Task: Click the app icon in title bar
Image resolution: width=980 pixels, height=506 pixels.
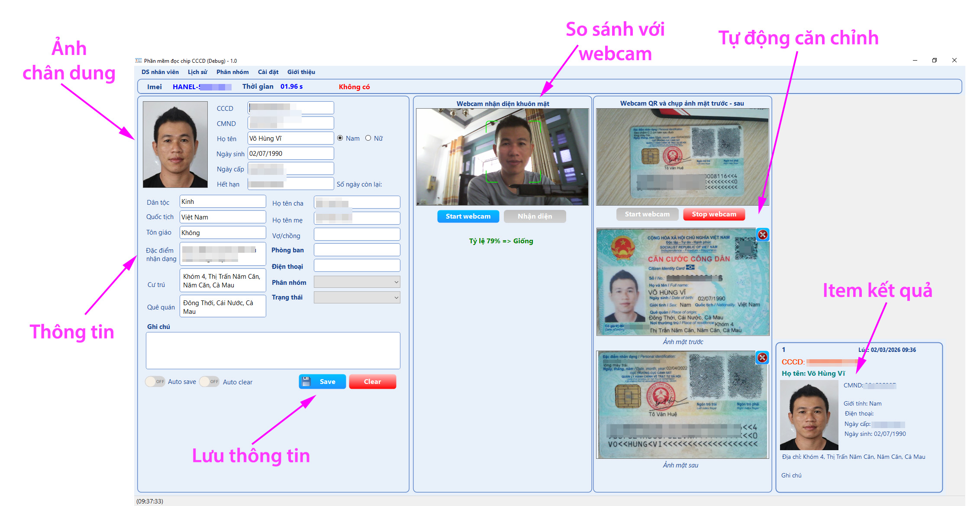Action: (139, 61)
